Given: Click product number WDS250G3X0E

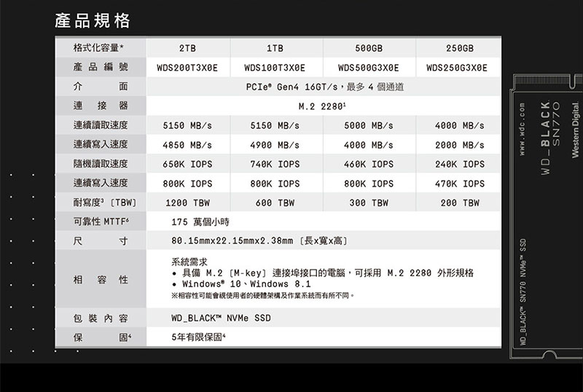Looking at the screenshot, I should (x=457, y=68).
